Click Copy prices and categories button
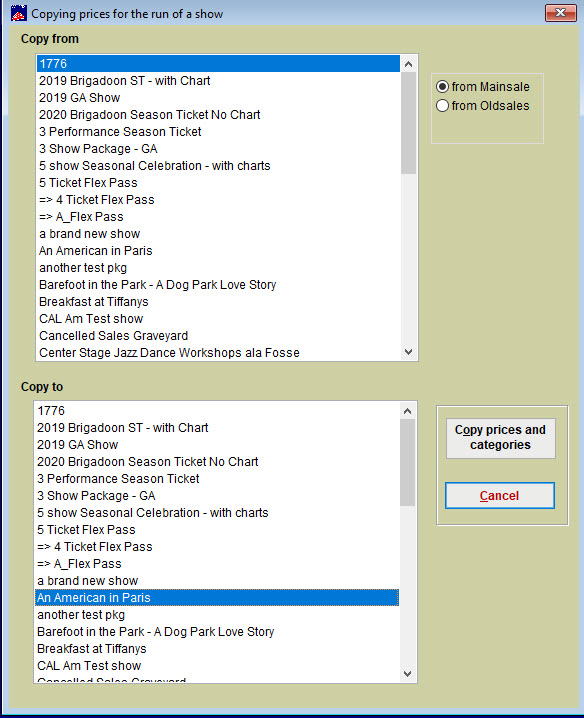Screen dimensions: 584x718 coord(500,438)
